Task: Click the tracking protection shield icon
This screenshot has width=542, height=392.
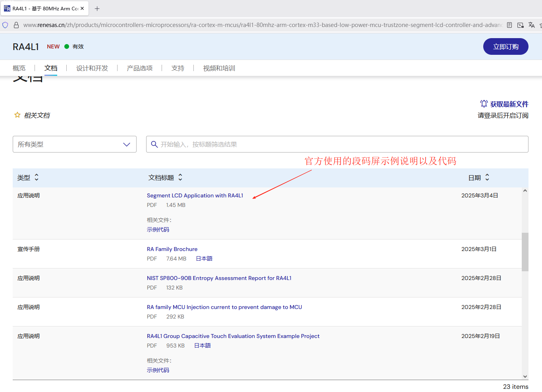Action: [x=5, y=25]
